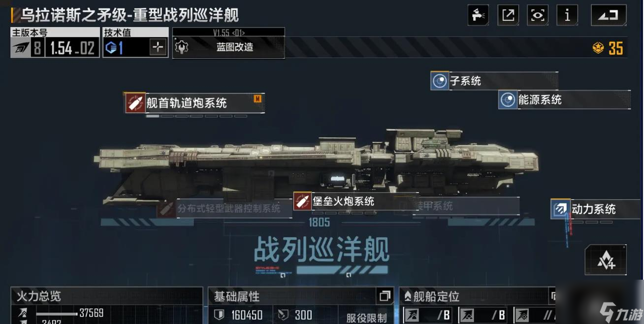Select the 子系统 module label

click(494, 81)
